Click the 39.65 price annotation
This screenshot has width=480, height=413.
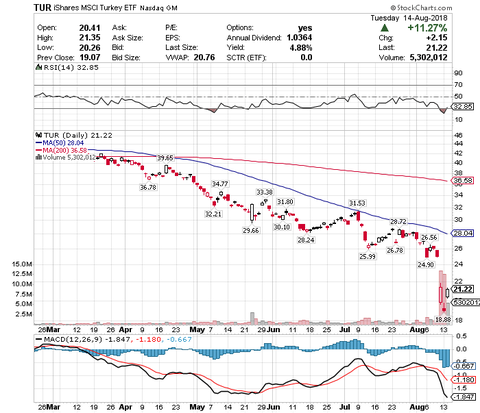pyautogui.click(x=165, y=158)
